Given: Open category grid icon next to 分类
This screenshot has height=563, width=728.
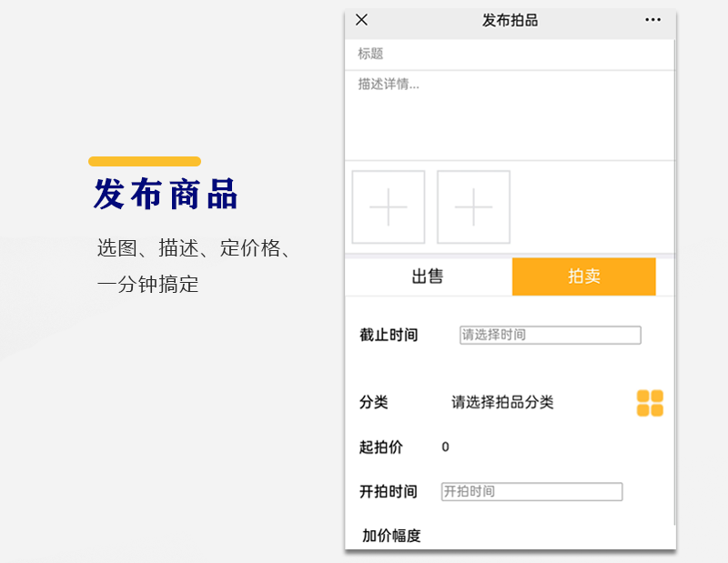Looking at the screenshot, I should (x=650, y=403).
